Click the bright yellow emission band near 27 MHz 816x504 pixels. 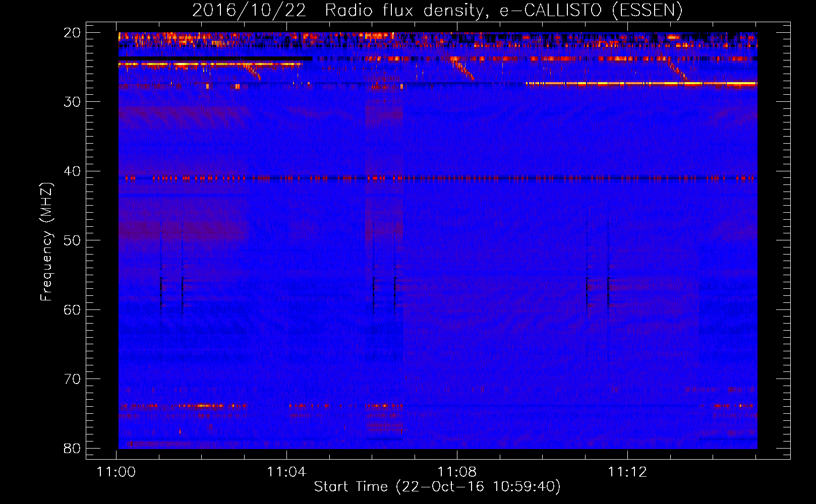point(642,84)
